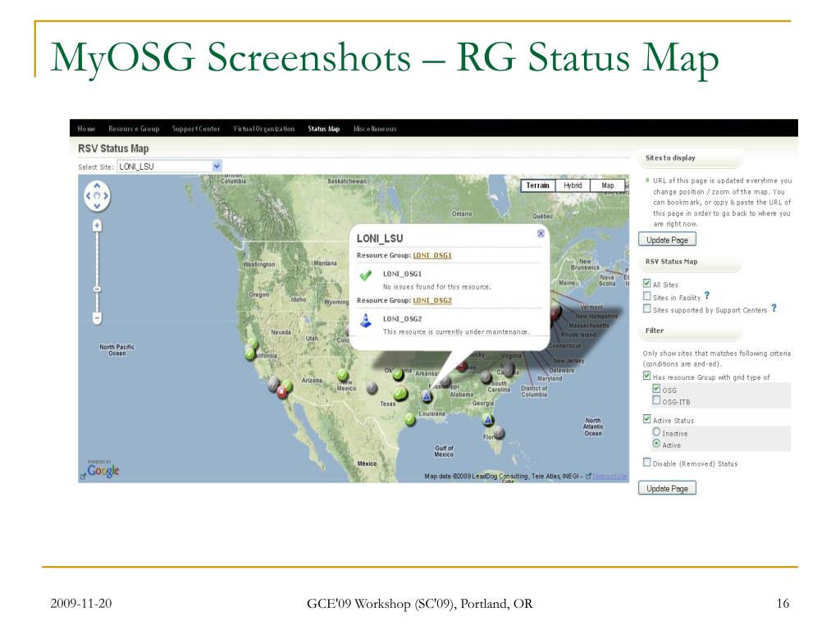This screenshot has height=630, width=840.
Task: Open the Support Center menu
Action: click(x=196, y=129)
